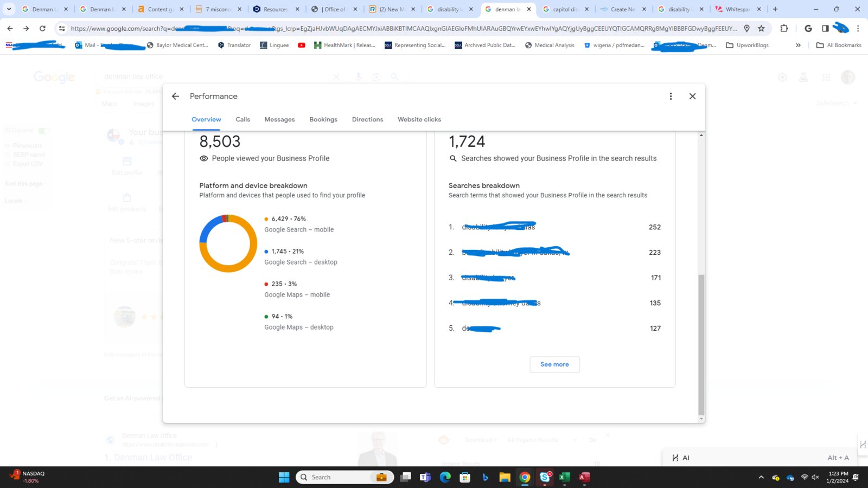
Task: Bookmark this page with star icon
Action: click(761, 28)
